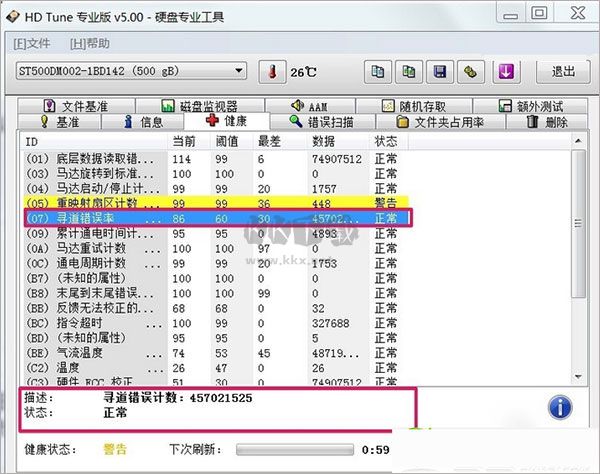
Task: Click data value 74907512 in row 01
Action: click(337, 159)
